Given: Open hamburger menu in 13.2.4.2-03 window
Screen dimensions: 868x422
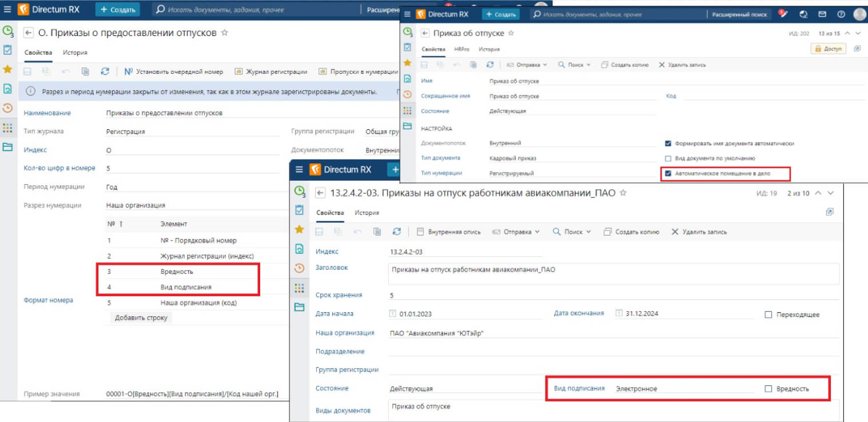Looking at the screenshot, I should coord(299,170).
